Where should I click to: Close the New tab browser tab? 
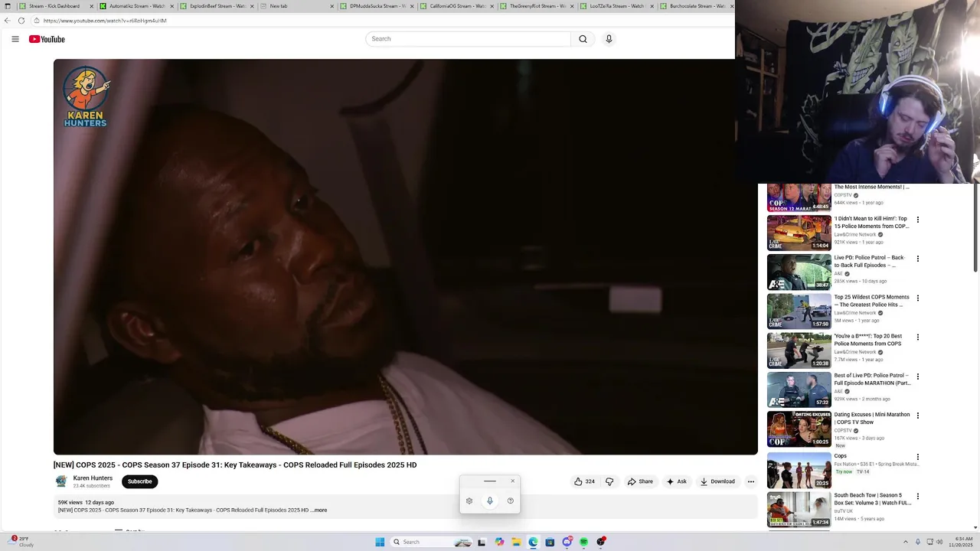(x=332, y=6)
